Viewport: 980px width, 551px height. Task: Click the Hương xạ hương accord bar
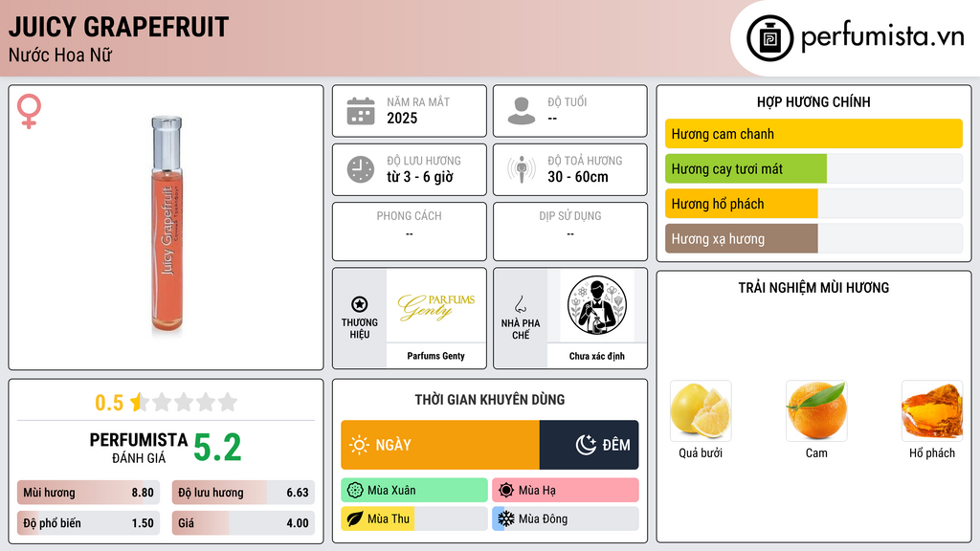click(813, 238)
